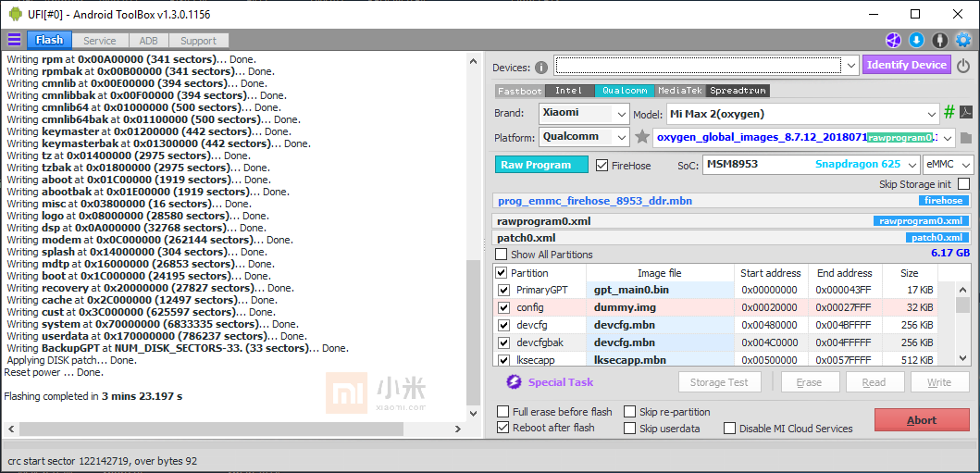
Task: Click the Android robot title bar icon
Action: pyautogui.click(x=16, y=14)
